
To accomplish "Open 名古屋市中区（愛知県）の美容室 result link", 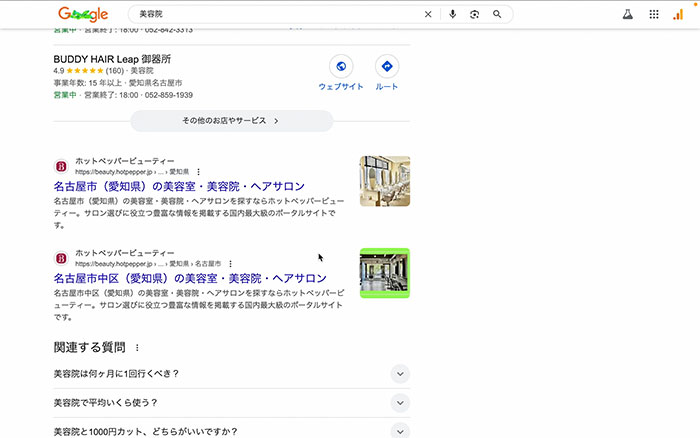I will [x=190, y=278].
